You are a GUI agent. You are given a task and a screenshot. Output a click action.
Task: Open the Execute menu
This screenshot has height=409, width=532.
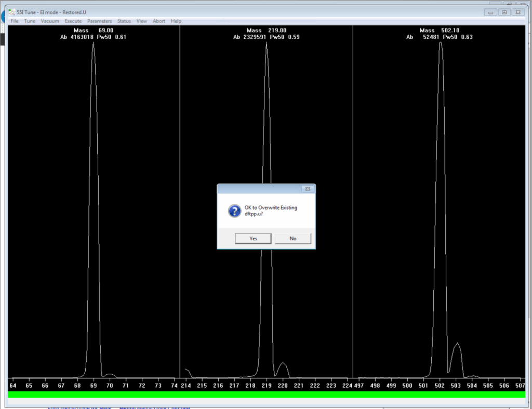click(x=73, y=21)
